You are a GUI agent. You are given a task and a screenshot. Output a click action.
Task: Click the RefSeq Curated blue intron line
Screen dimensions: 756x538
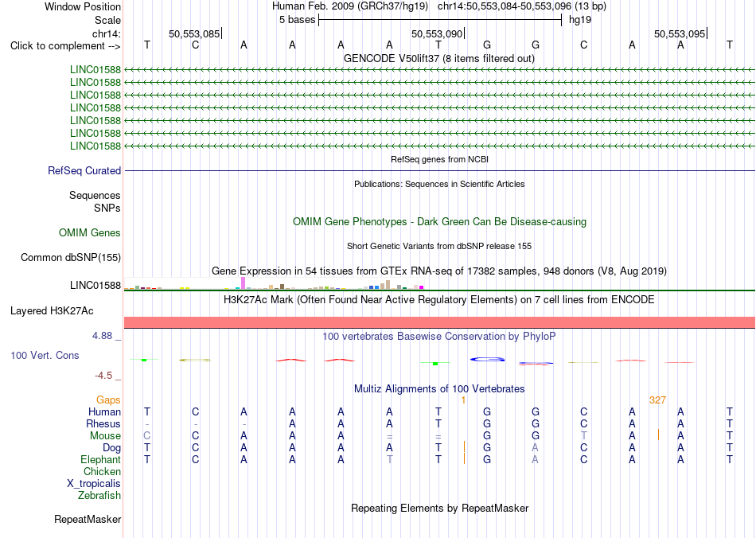tap(439, 170)
